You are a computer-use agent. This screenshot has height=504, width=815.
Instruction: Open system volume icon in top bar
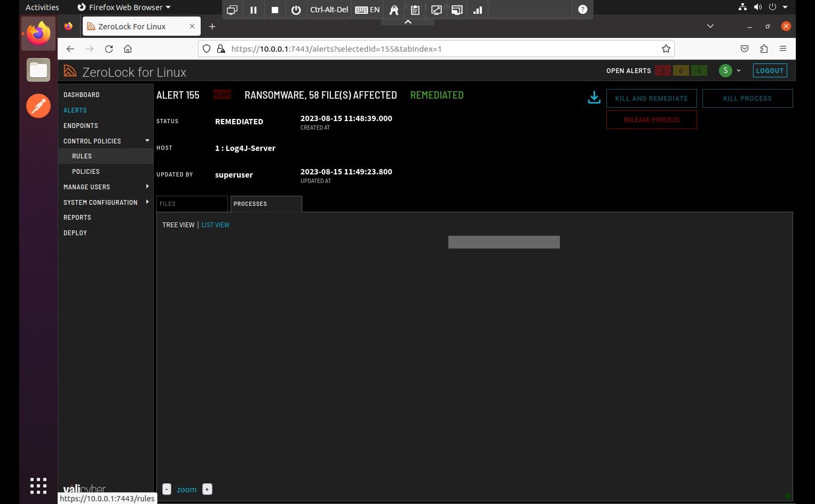pyautogui.click(x=757, y=7)
